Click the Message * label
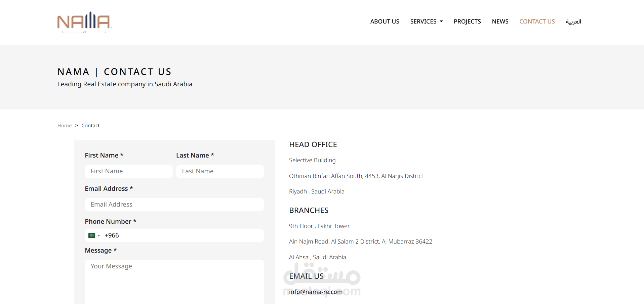 click(x=101, y=250)
